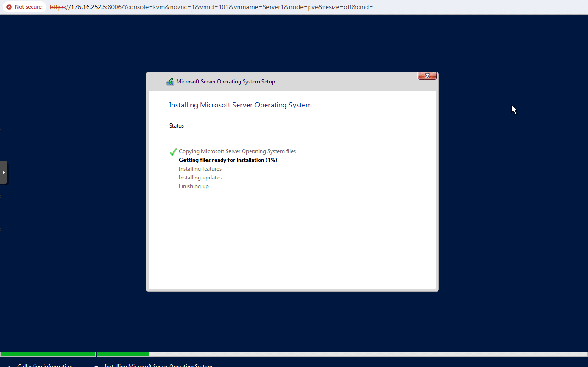Screen dimensions: 588x367
Task: Select 'Copying Microsoft Server Operating System files' text
Action: click(237, 151)
